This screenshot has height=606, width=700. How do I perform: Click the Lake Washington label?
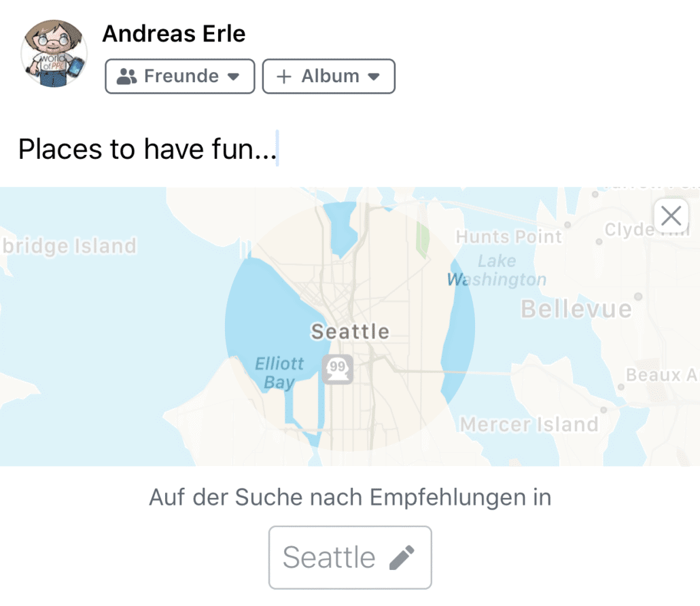tap(497, 270)
